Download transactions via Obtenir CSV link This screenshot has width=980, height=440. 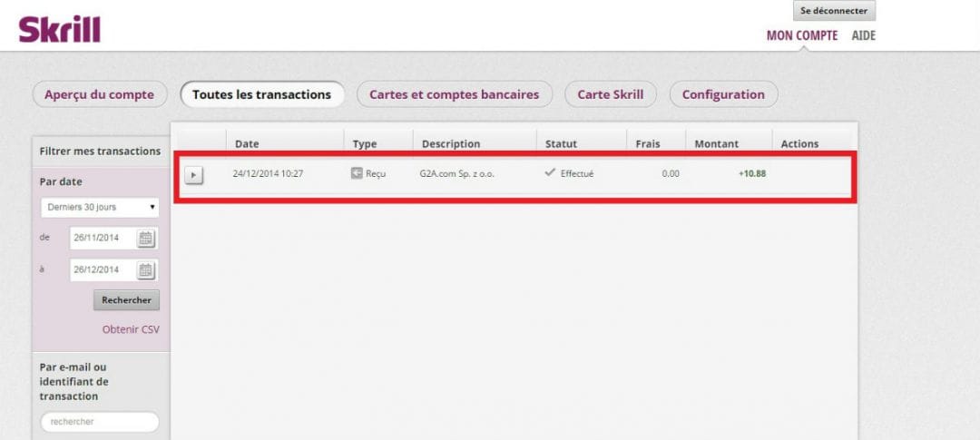coord(131,329)
